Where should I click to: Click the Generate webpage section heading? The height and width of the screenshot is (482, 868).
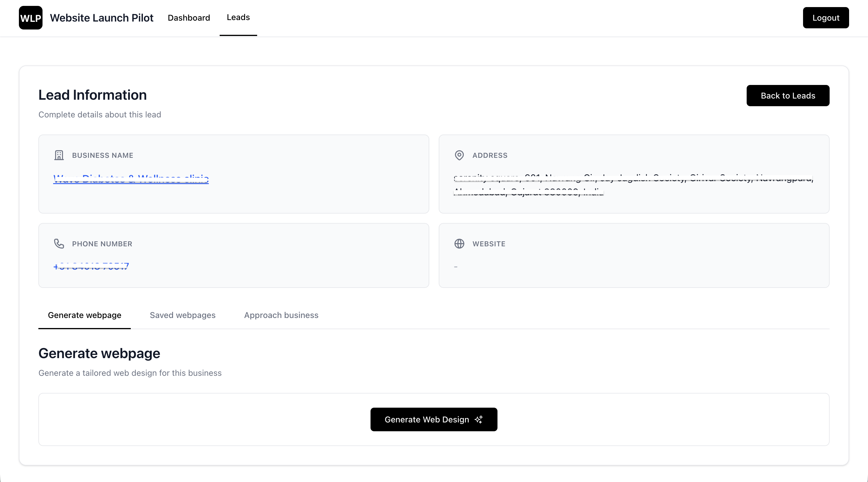[x=99, y=353]
